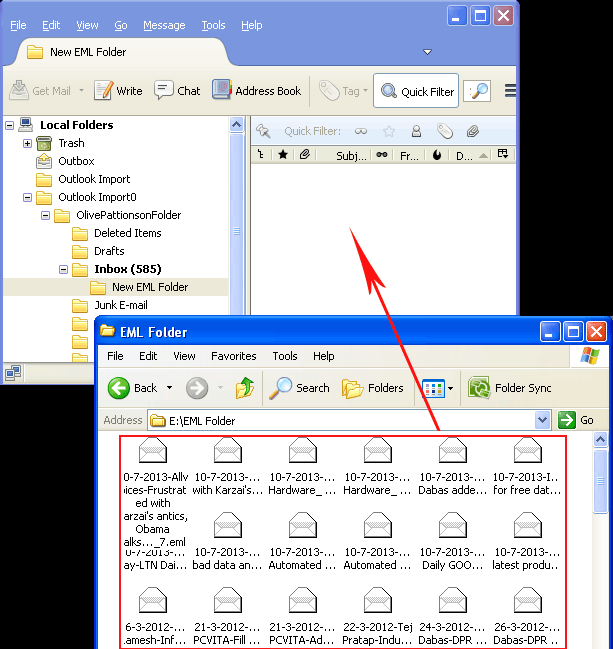Select the New EML Folder tab
The width and height of the screenshot is (613, 649).
point(121,52)
